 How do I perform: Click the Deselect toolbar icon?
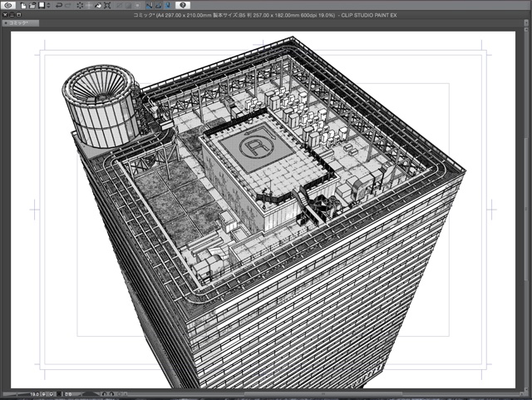click(x=120, y=6)
